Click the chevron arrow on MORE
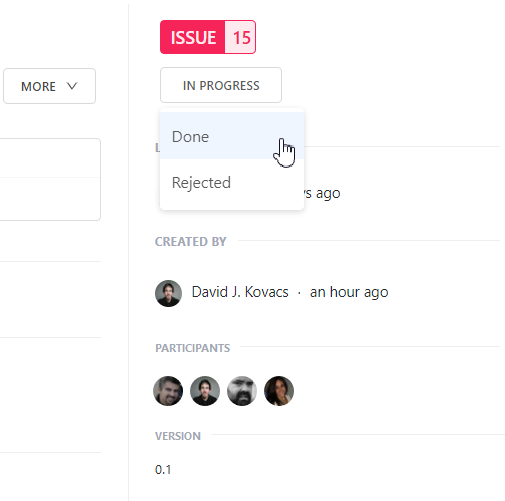The width and height of the screenshot is (505, 501). pyautogui.click(x=72, y=86)
